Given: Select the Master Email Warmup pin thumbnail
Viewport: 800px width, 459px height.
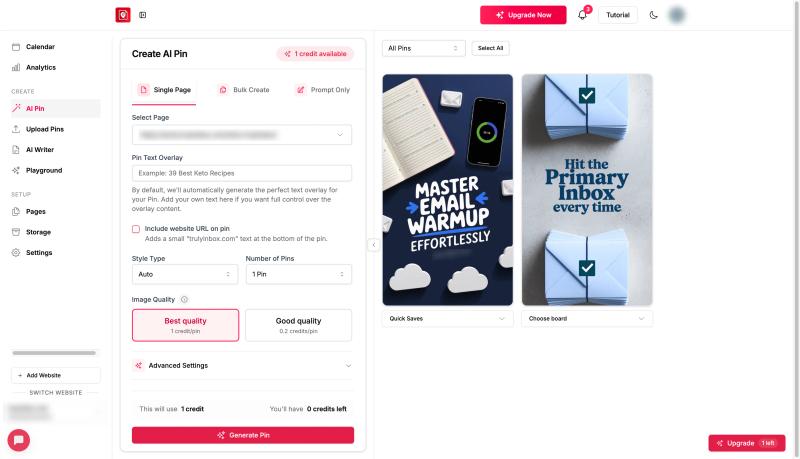Looking at the screenshot, I should (447, 190).
